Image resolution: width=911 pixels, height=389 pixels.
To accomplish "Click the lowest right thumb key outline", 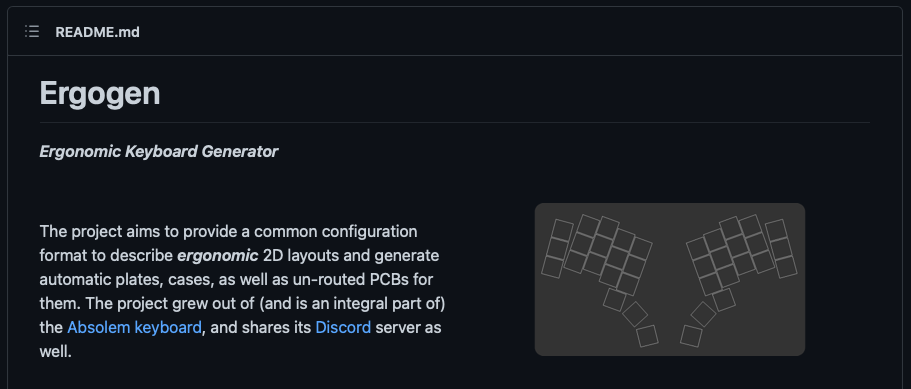I will click(x=691, y=336).
